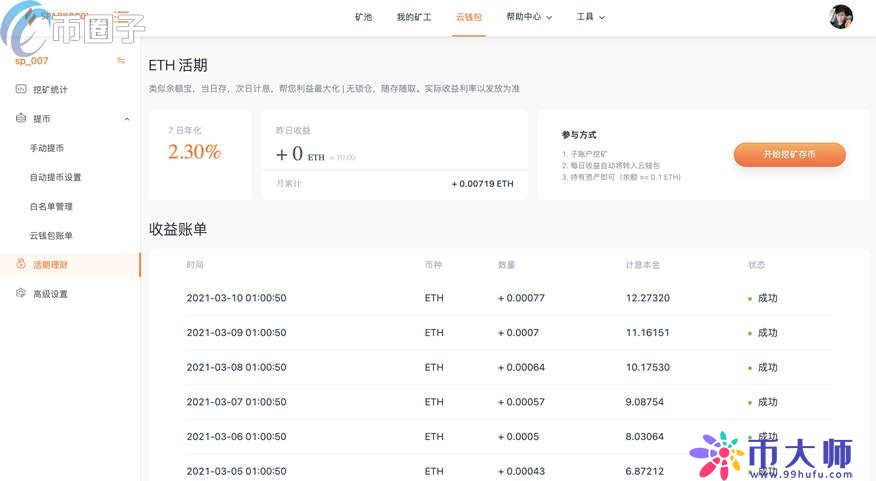Click the + 0.0007 amount
The width and height of the screenshot is (876, 481).
click(x=518, y=332)
